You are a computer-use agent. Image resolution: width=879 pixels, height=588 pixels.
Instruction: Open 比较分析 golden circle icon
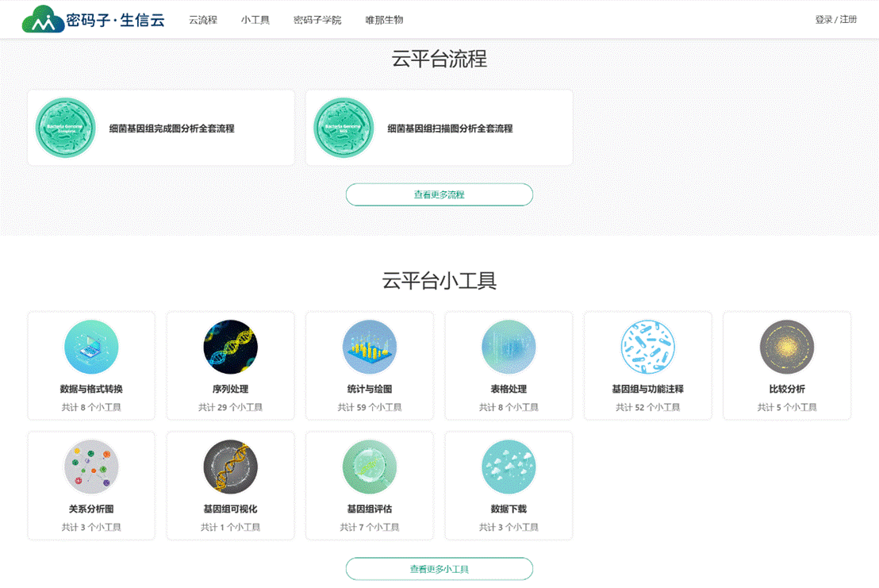coord(787,347)
